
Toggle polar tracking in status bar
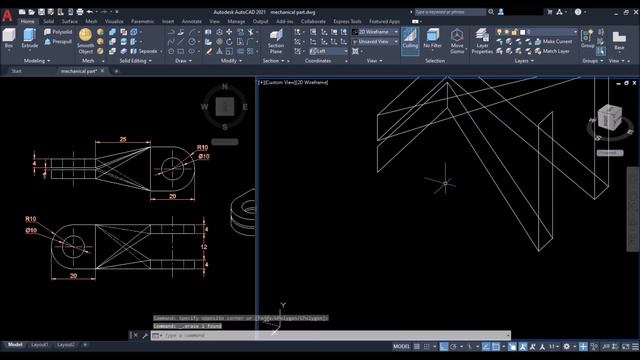click(453, 347)
